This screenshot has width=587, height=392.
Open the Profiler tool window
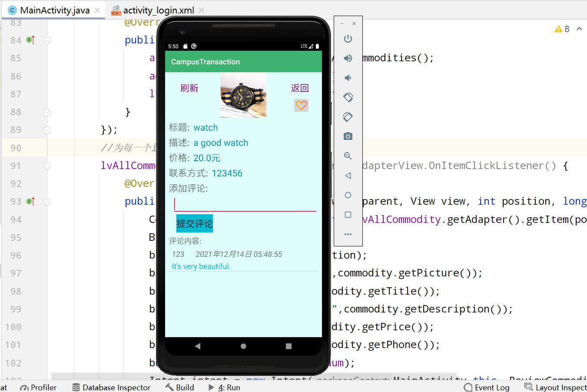pos(38,387)
